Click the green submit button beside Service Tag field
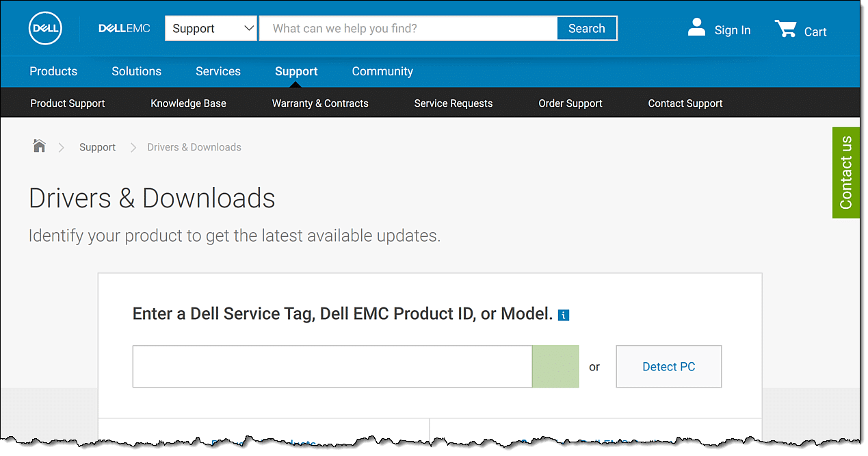868x456 pixels. tap(555, 367)
